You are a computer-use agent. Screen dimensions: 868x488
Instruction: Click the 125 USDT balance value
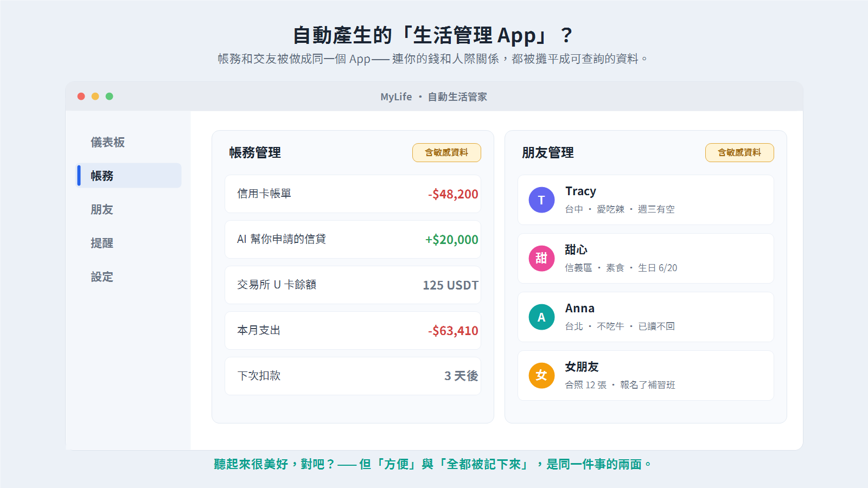click(451, 285)
